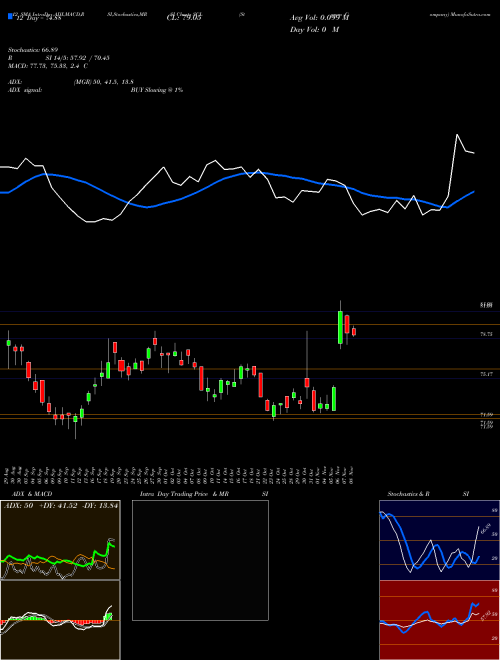The height and width of the screenshot is (660, 500).
Task: Click the 'Stochastics & R' panel title
Action: tap(408, 494)
